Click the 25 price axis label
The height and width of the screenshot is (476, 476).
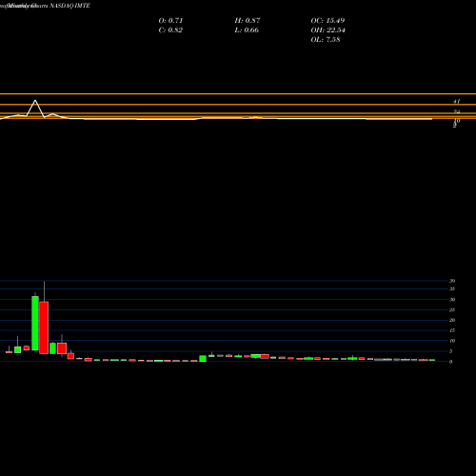pos(452,309)
